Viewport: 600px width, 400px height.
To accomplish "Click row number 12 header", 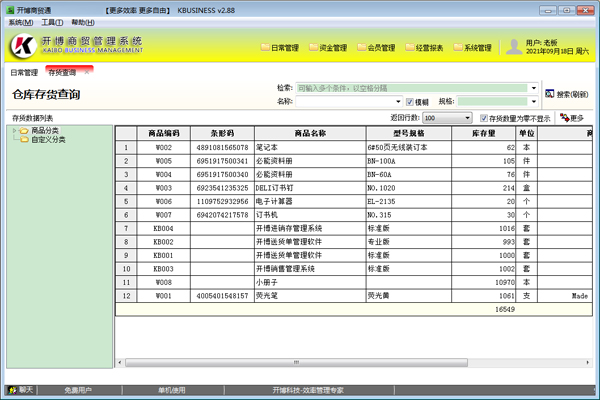I will (126, 296).
